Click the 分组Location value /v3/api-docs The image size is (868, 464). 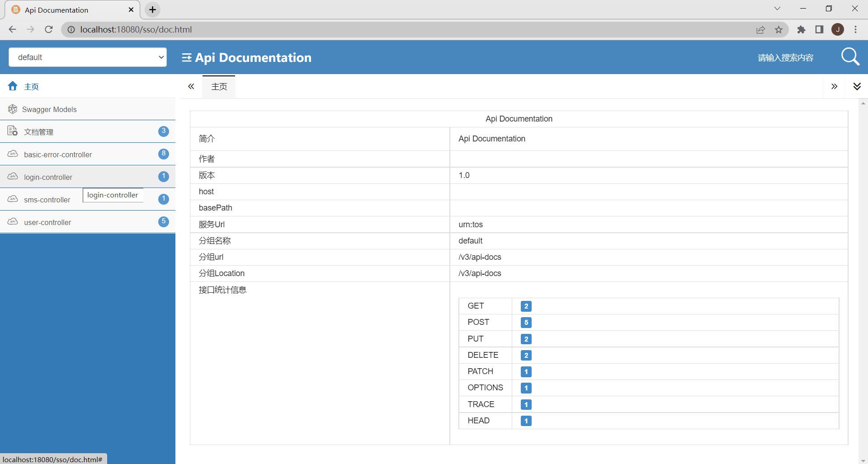(x=480, y=273)
